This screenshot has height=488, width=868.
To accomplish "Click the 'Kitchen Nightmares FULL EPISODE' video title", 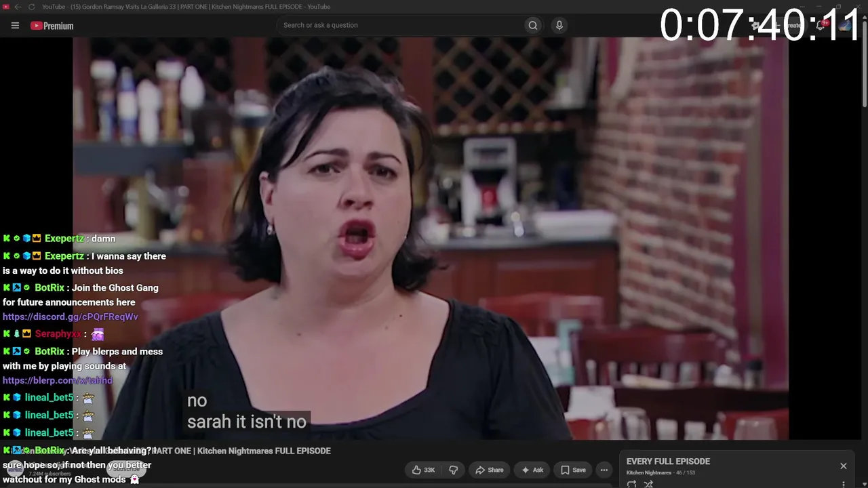I will pos(264,451).
